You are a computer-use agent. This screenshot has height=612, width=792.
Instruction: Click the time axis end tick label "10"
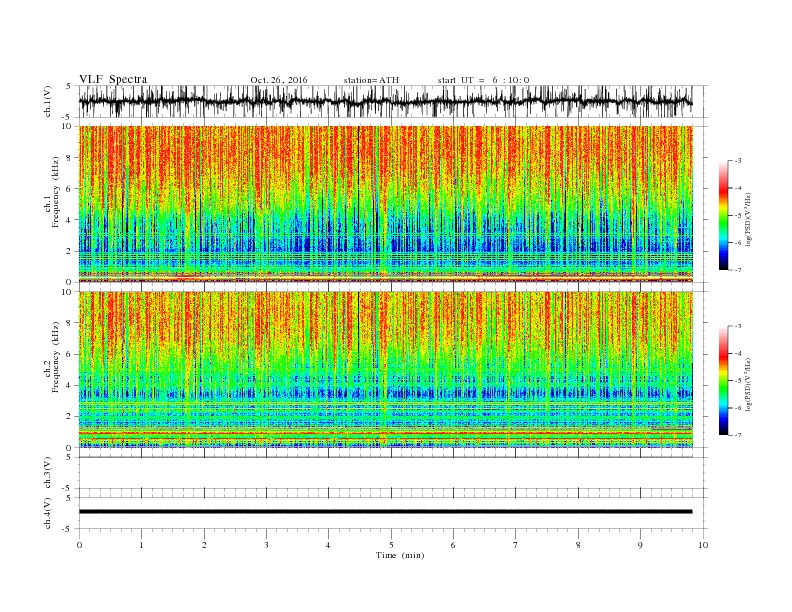click(703, 545)
